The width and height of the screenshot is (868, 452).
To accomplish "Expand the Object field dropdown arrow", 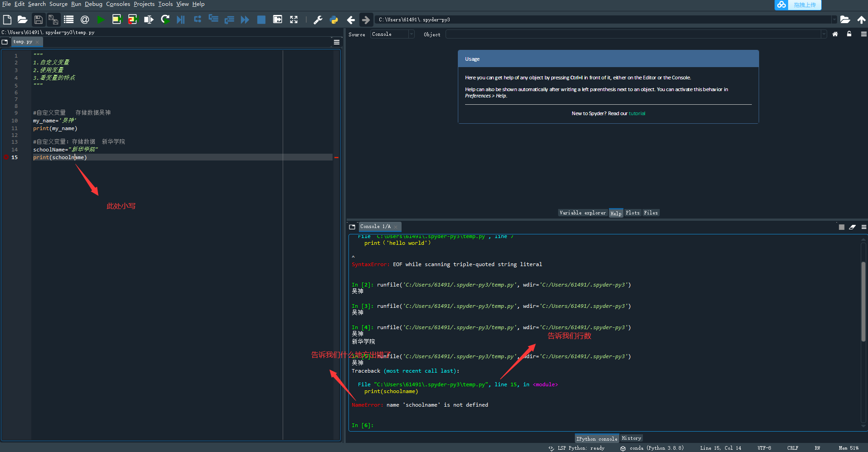I will [824, 34].
